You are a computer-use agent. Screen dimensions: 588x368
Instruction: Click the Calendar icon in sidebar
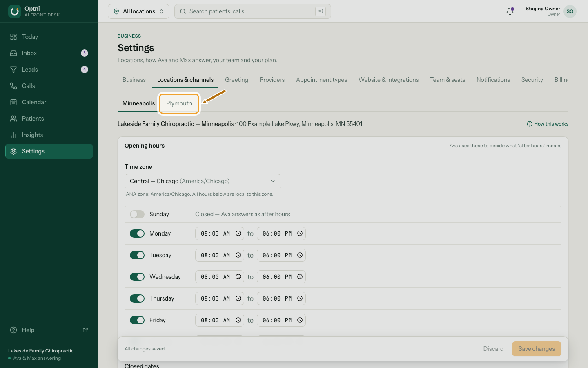13,102
